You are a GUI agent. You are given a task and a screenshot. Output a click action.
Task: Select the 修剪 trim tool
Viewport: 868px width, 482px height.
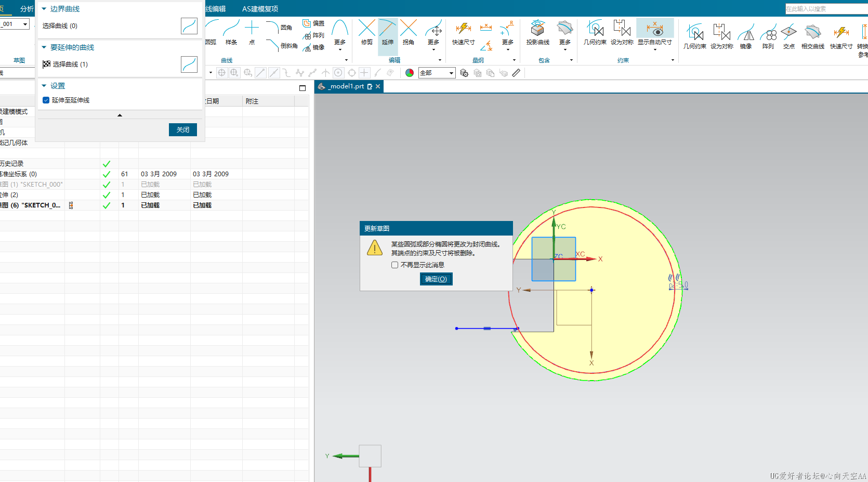(367, 33)
